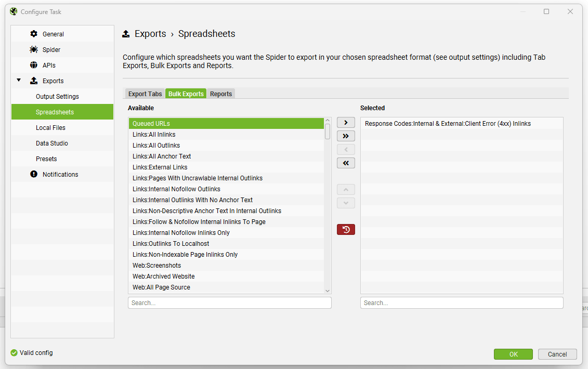588x369 pixels.
Task: Click the APIs globe icon
Action: click(34, 65)
